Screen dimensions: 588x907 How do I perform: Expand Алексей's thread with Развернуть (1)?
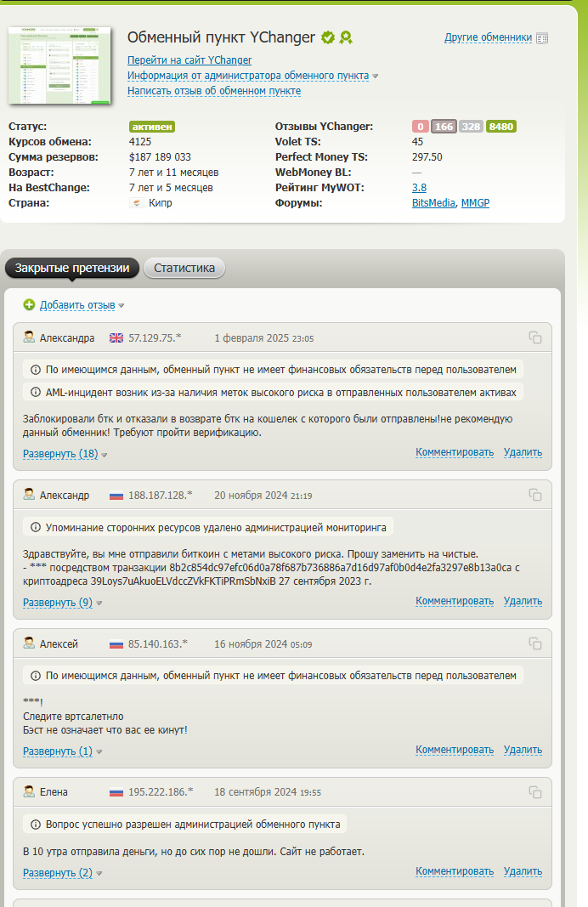(x=58, y=751)
